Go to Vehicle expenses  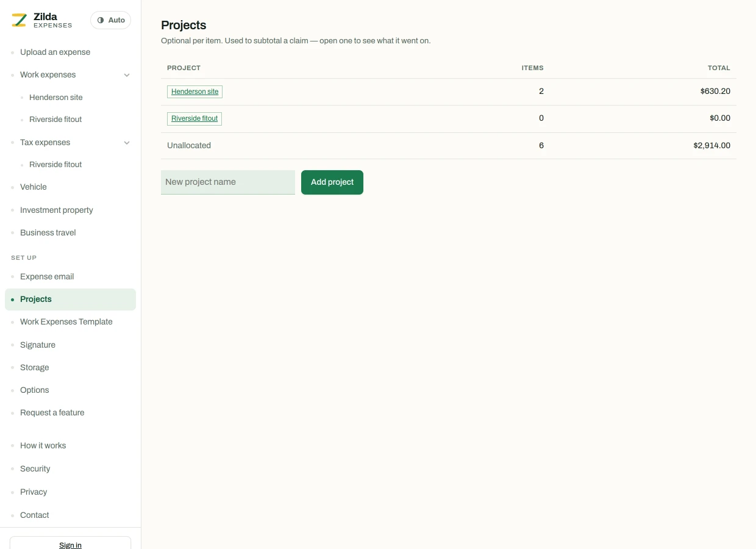click(34, 187)
